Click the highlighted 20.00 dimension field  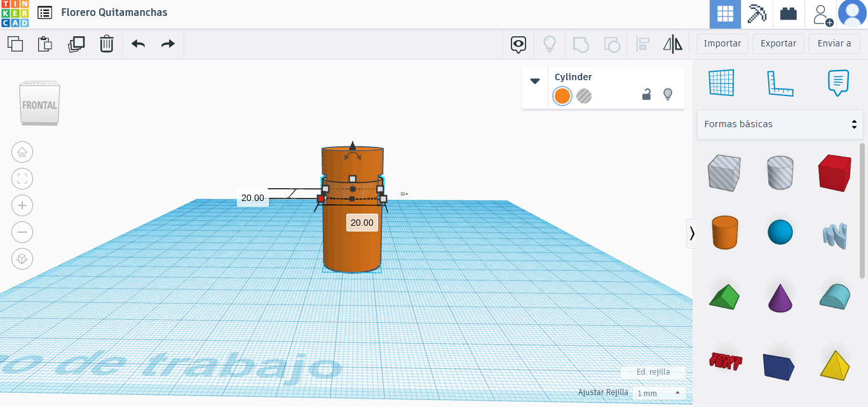(x=362, y=223)
